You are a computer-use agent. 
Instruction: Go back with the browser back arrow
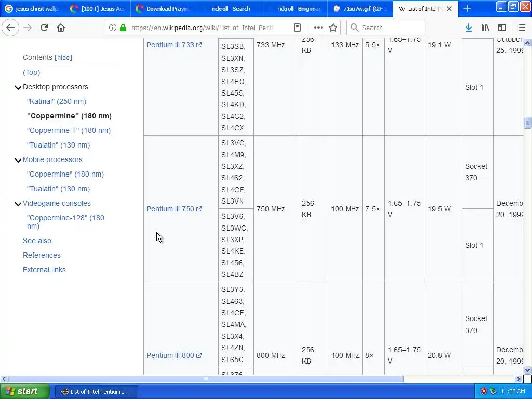click(x=10, y=28)
